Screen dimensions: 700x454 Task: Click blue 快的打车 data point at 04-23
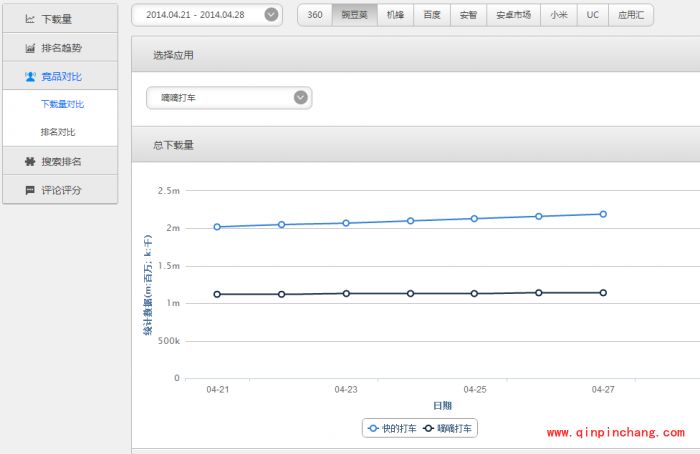[x=346, y=223]
